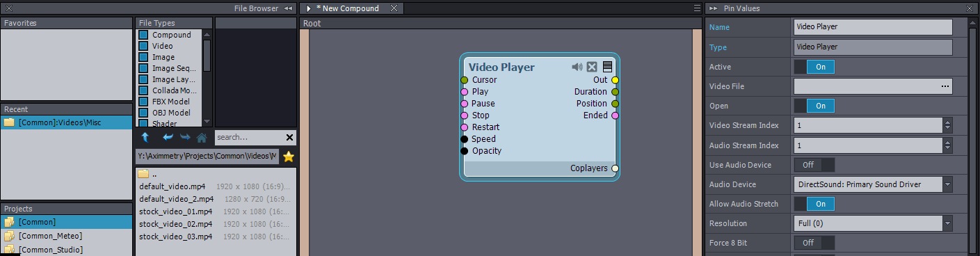Viewport: 980px width, 256px height.
Task: Tick the Compound file type checkbox
Action: click(143, 35)
